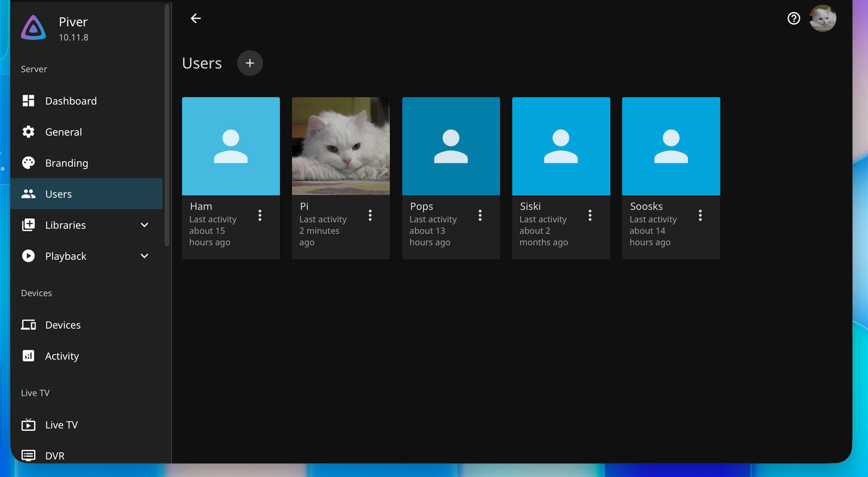The height and width of the screenshot is (477, 868).
Task: Open the cat profile avatar menu
Action: (x=823, y=19)
